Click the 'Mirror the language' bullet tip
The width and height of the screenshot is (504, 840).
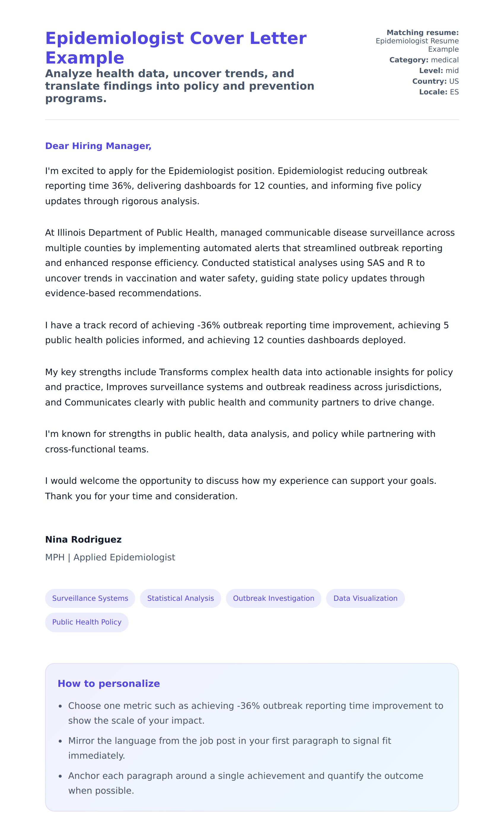click(229, 748)
